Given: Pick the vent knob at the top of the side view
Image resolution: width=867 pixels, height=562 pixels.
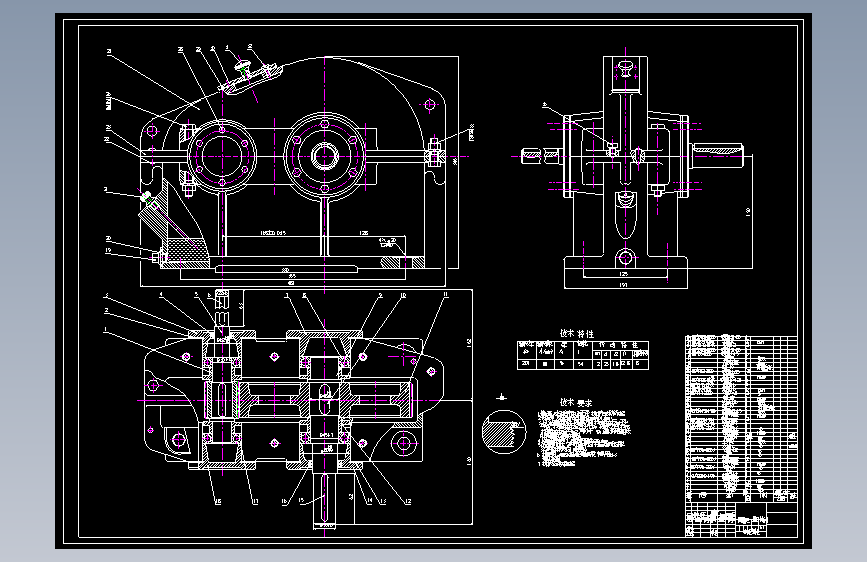Looking at the screenshot, I should tap(625, 69).
